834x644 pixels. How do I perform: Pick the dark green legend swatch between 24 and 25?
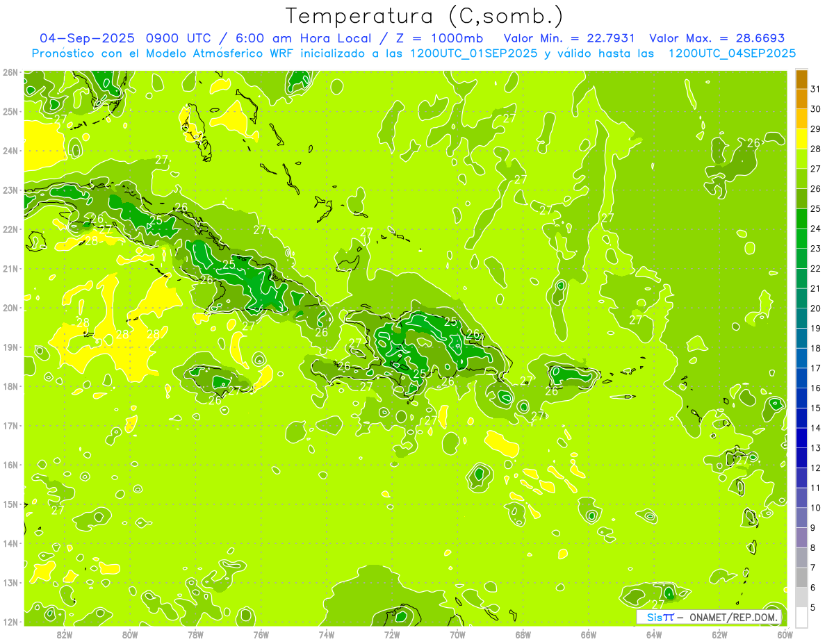(x=801, y=218)
